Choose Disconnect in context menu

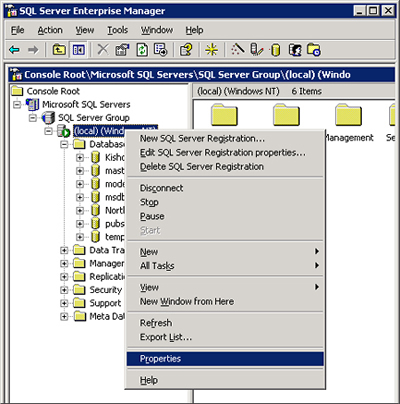[225, 188]
